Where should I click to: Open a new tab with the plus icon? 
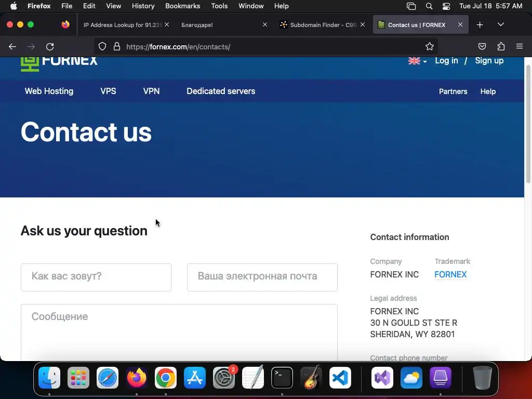click(x=480, y=25)
